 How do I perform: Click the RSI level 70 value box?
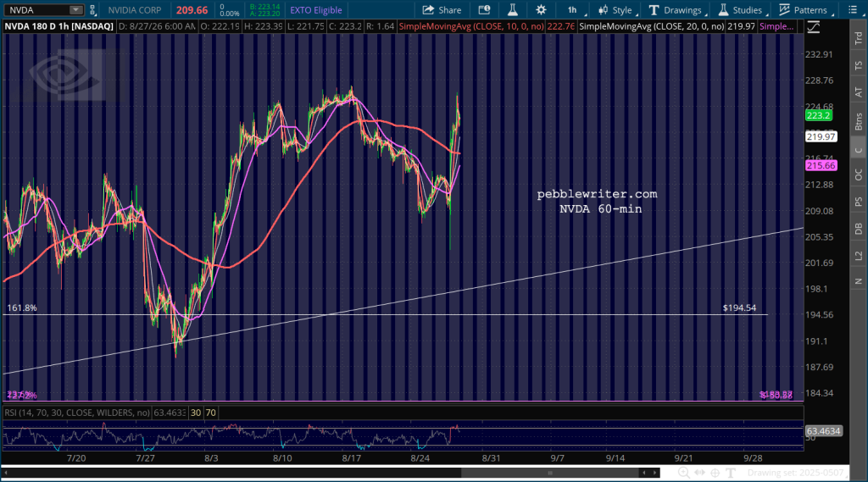coord(211,413)
